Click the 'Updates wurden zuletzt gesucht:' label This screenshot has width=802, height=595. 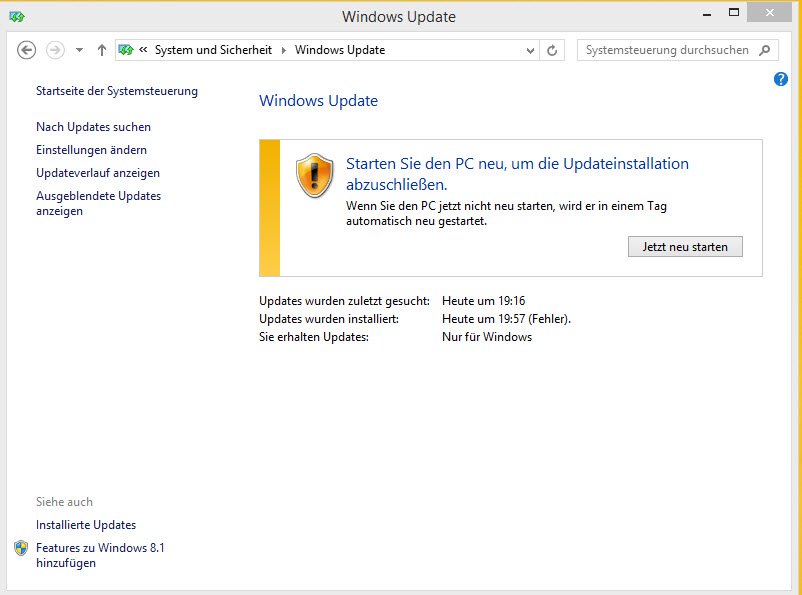[344, 301]
